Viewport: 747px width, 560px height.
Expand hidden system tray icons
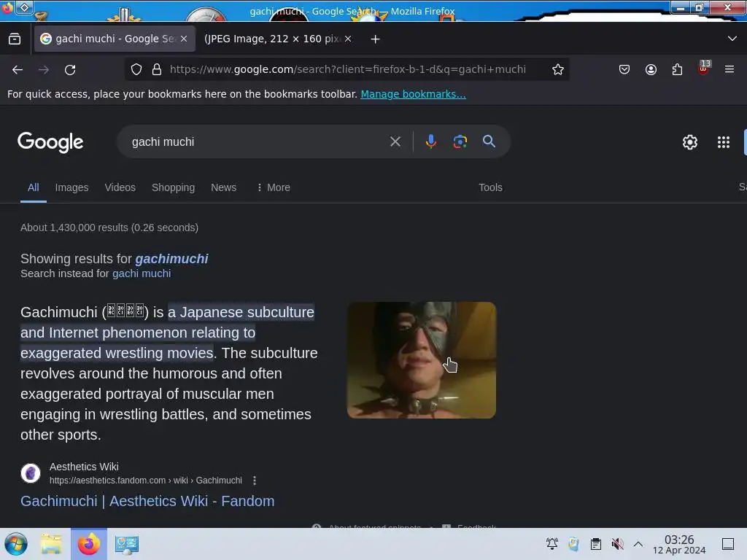coord(638,544)
